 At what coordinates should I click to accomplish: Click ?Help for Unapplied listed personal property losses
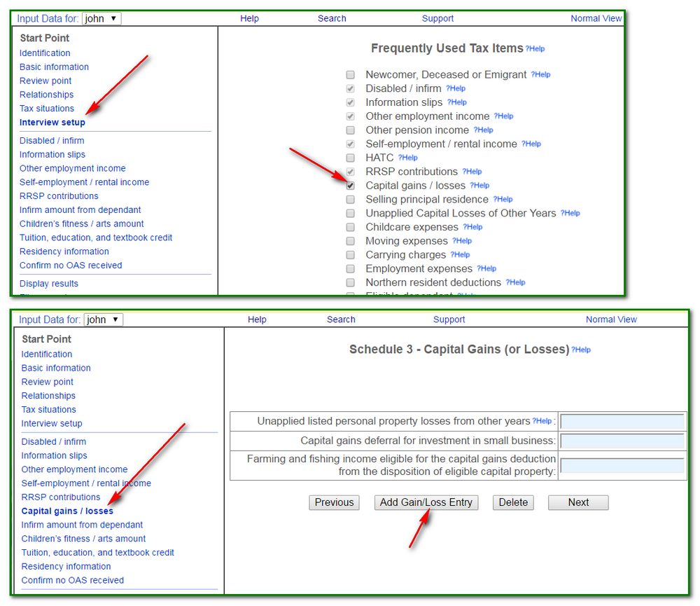point(542,421)
